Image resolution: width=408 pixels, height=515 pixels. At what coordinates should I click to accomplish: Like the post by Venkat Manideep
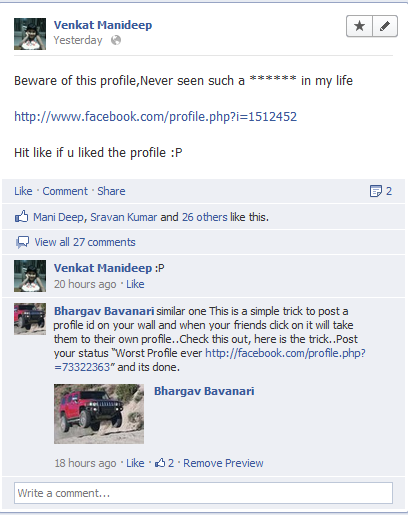click(x=23, y=191)
